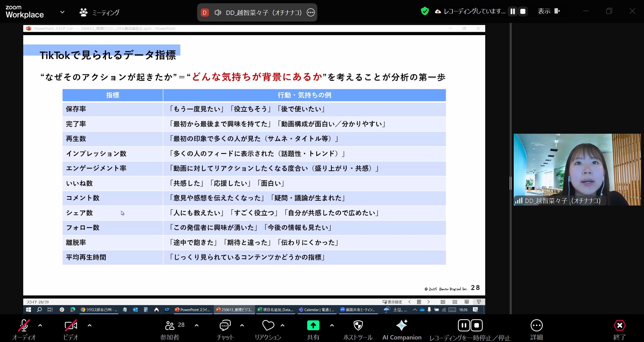
Task: Open the 表示 view menu
Action: [549, 11]
